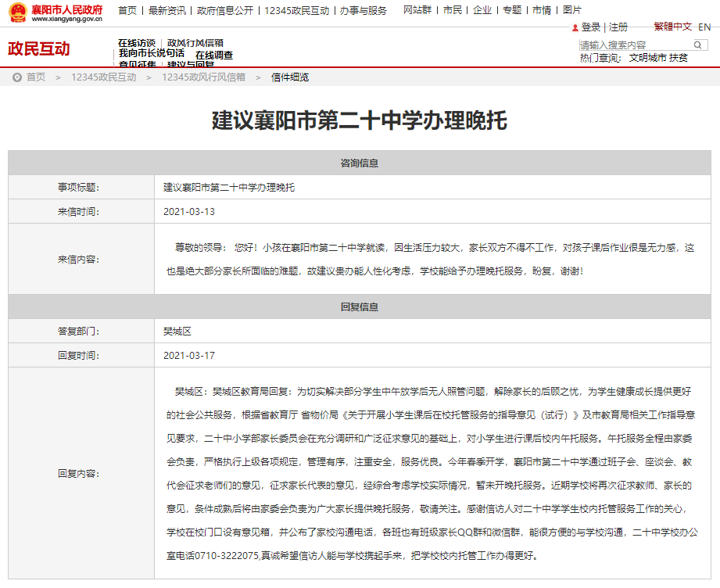Open the 首页 top navigation item
Viewport: 720px width, 588px height.
(127, 10)
